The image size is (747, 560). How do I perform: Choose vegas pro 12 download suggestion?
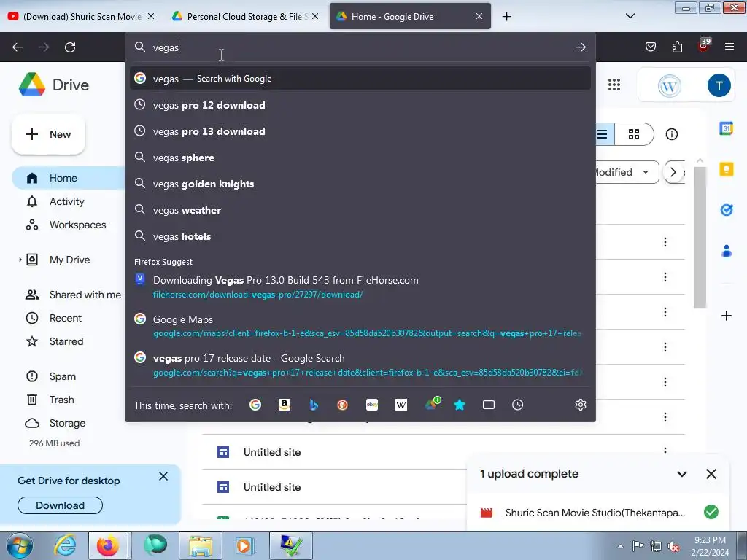point(360,105)
